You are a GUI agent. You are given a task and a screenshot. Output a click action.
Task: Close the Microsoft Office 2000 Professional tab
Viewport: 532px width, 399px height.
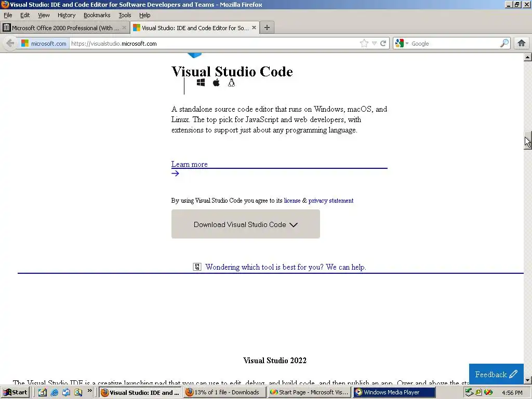(124, 28)
